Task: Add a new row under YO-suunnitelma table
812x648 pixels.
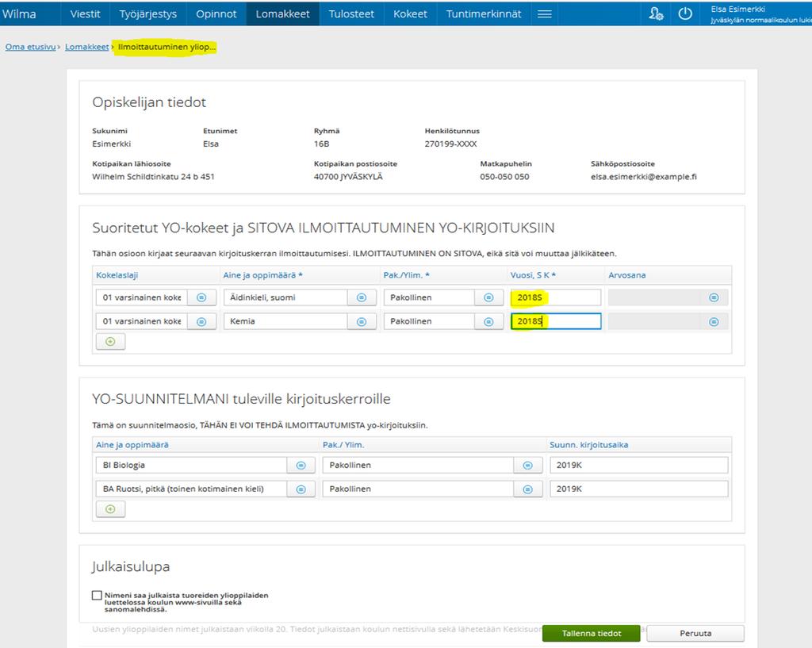Action: click(x=110, y=508)
